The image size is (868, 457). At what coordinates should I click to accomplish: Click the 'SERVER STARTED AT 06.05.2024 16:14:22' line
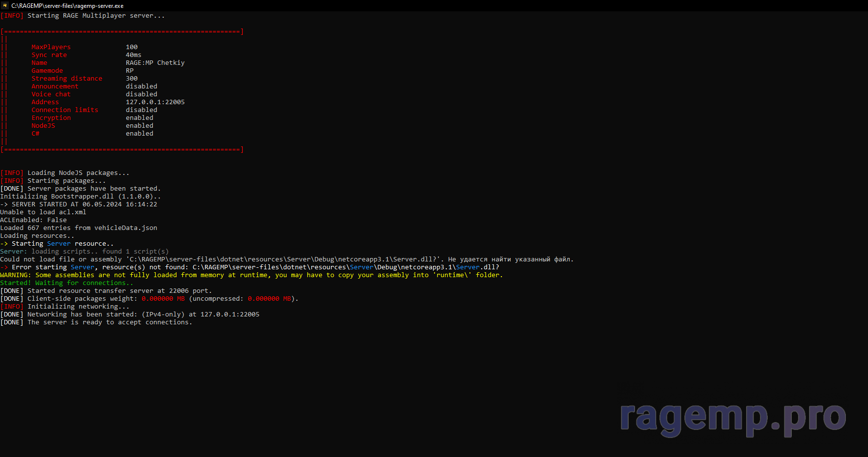(x=79, y=204)
